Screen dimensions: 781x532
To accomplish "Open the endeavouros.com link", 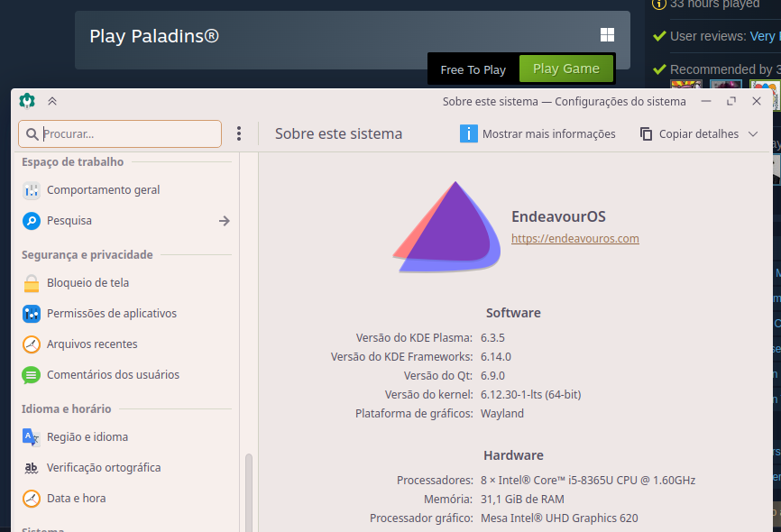I will (x=575, y=239).
